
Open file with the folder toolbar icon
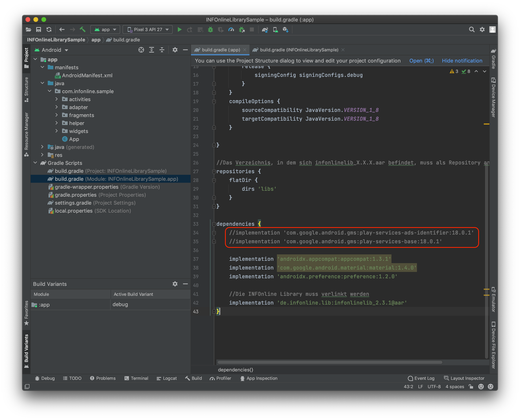pyautogui.click(x=28, y=29)
